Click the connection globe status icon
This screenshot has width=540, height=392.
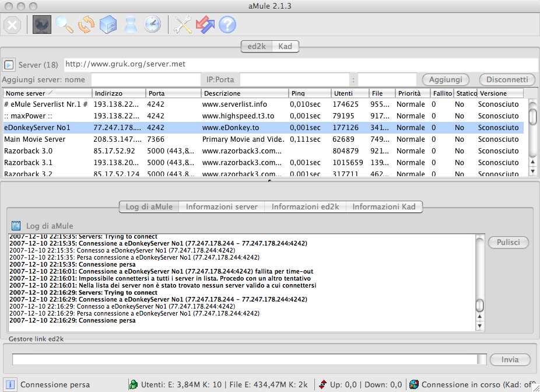(x=414, y=384)
